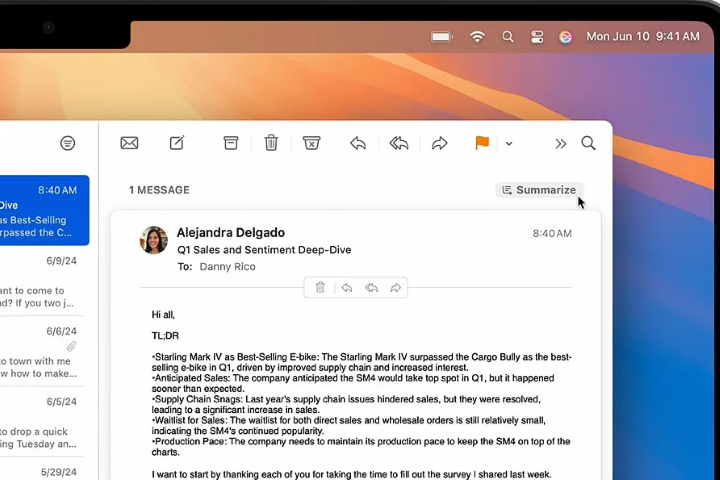Open the message dated 6/9/24
This screenshot has height=480, width=720.
click(42, 281)
